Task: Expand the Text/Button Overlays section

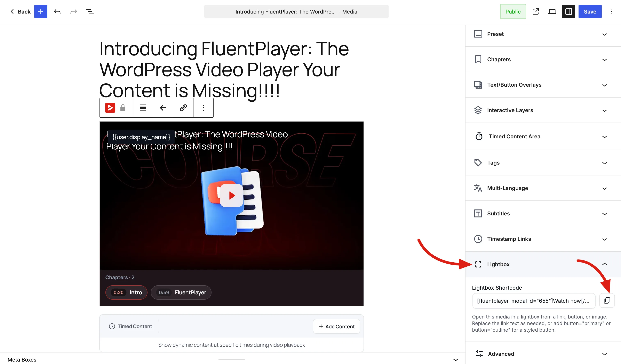Action: point(543,85)
